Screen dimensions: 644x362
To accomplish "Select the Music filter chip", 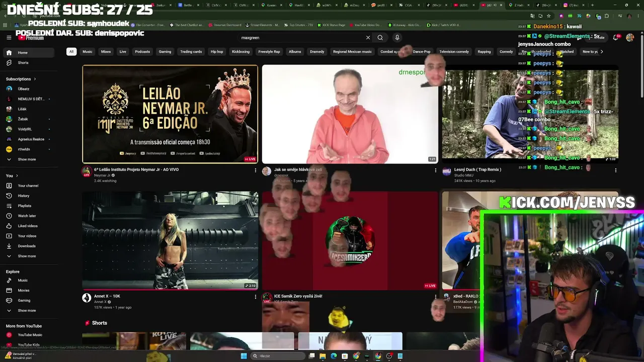I will [x=88, y=52].
